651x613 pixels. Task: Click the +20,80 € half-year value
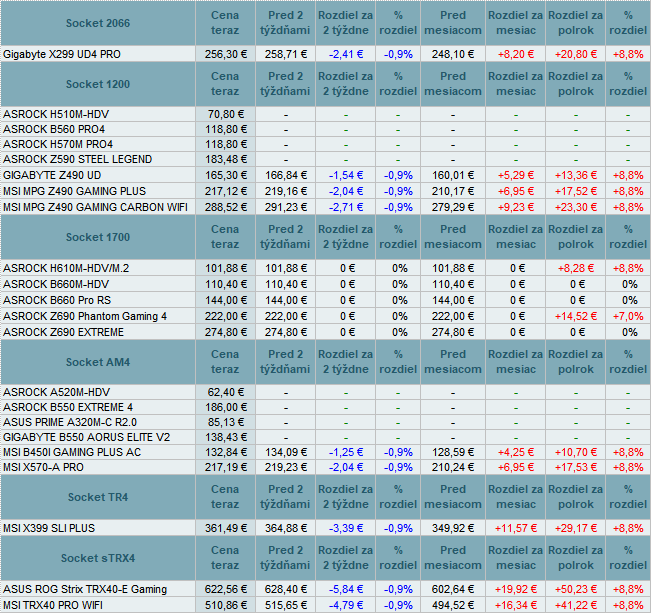click(575, 54)
